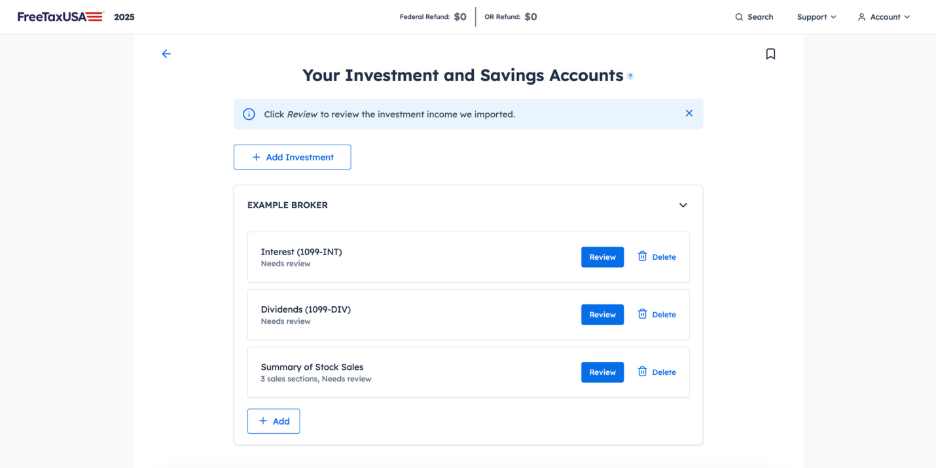Click the Federal Refund amount

[460, 17]
